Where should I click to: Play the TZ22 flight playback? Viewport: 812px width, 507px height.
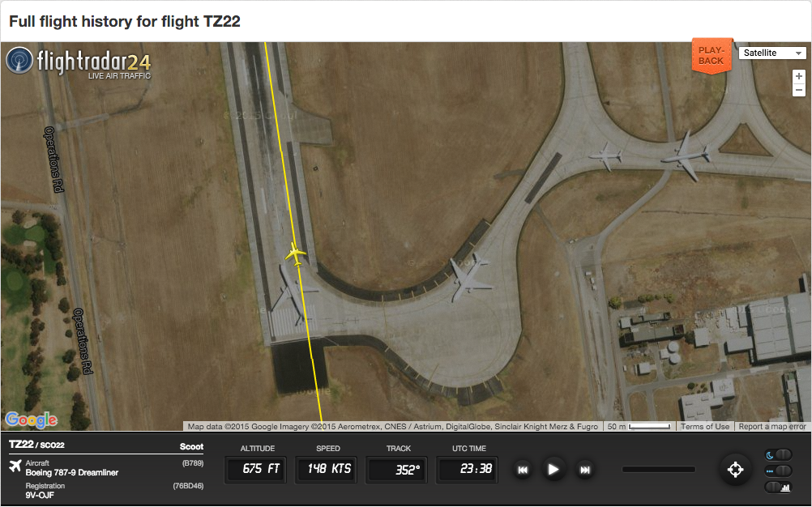point(553,469)
